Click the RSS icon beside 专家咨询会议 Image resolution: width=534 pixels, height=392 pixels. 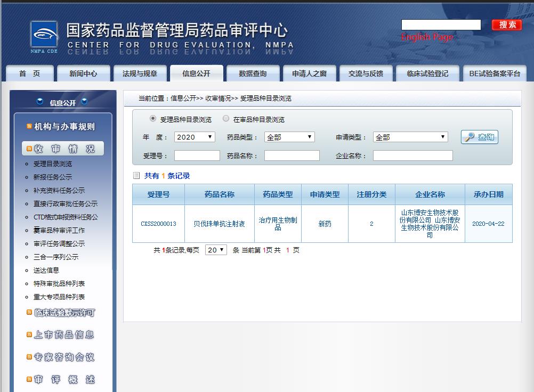pyautogui.click(x=29, y=357)
